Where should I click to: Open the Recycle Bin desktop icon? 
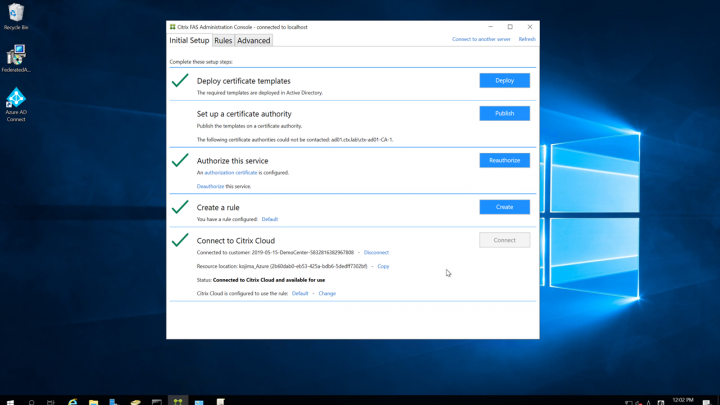[16, 14]
